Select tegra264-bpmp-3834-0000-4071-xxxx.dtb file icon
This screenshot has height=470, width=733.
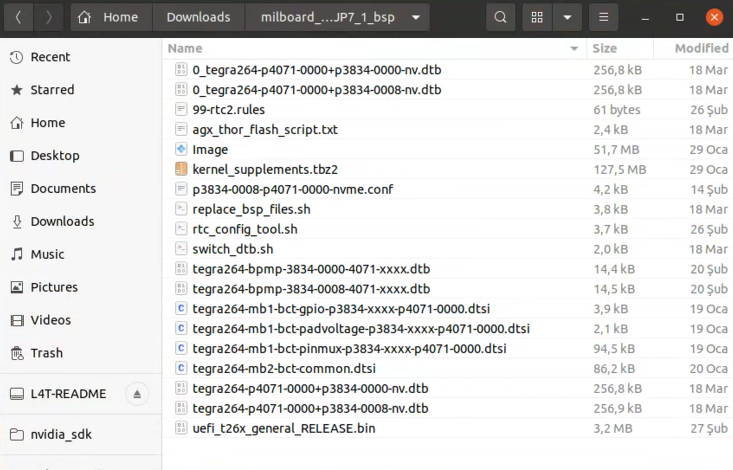click(x=181, y=269)
